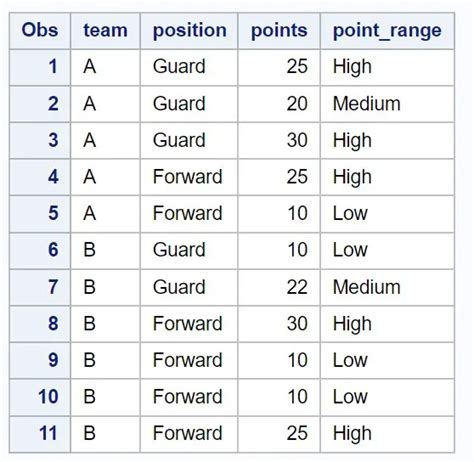The width and height of the screenshot is (474, 462).
Task: Click observation number 11 row header
Action: coord(40,434)
